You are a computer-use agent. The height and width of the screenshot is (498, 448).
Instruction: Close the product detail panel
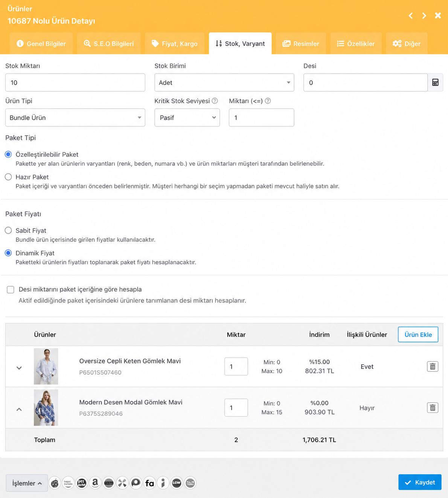pos(438,15)
